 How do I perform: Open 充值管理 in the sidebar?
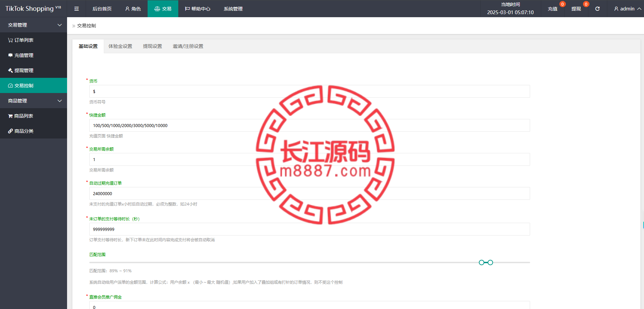pos(33,55)
